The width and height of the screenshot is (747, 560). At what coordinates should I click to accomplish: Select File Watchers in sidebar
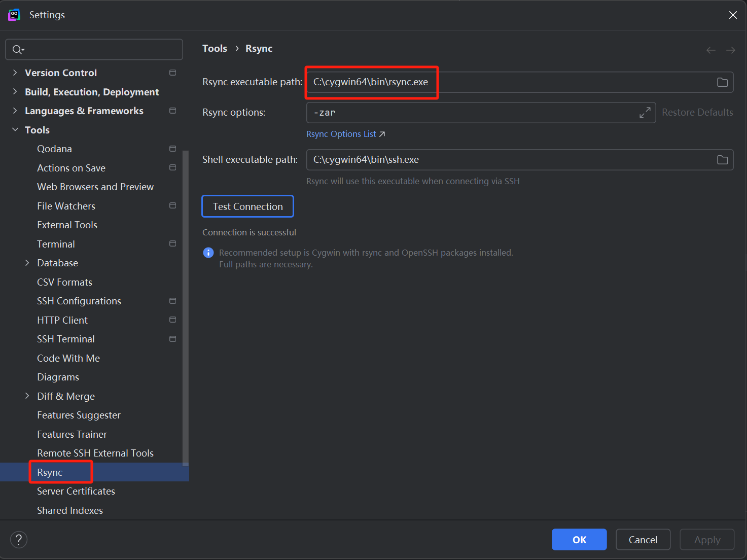[66, 206]
